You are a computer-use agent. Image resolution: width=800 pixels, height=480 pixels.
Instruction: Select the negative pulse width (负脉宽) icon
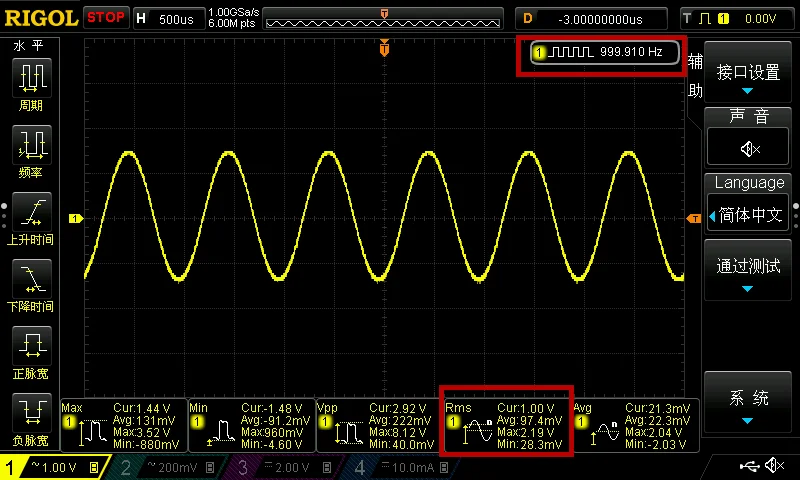pyautogui.click(x=32, y=413)
